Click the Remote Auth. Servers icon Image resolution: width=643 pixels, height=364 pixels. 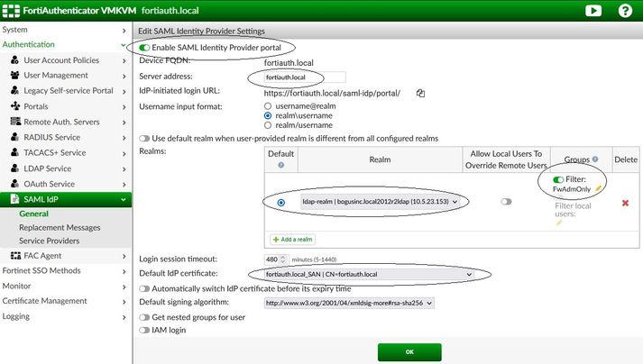coord(15,122)
